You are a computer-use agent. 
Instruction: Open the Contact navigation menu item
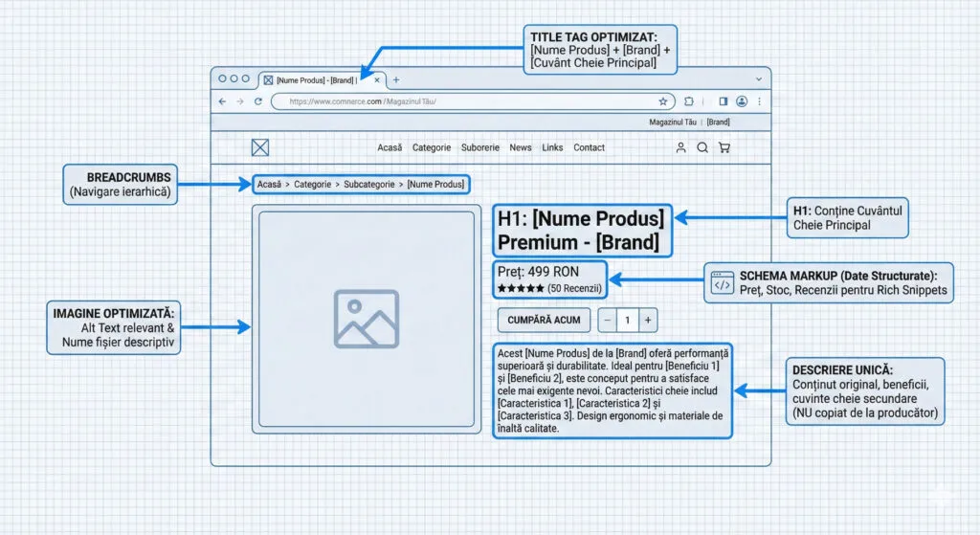[x=589, y=147]
